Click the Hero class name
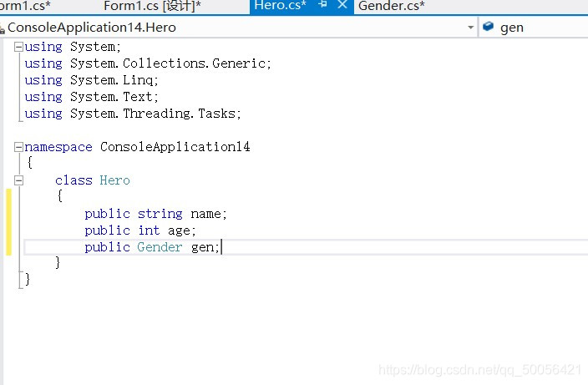588x385 pixels. pyautogui.click(x=114, y=180)
